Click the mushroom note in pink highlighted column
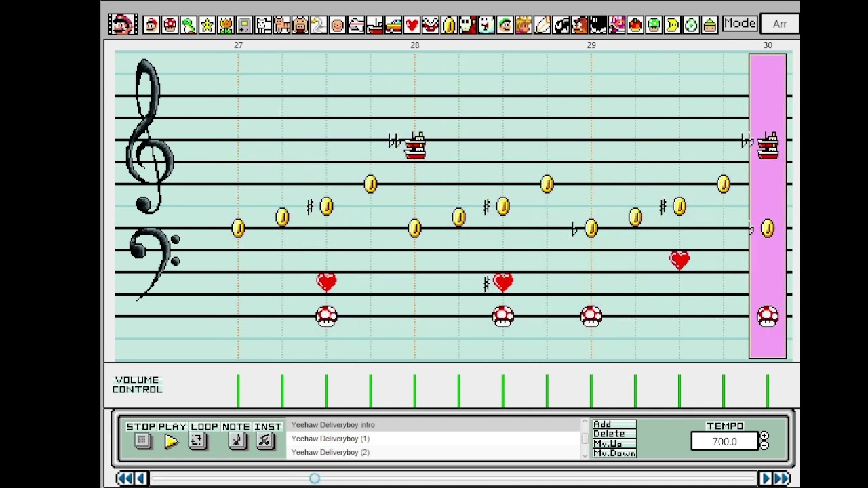This screenshot has width=868, height=488. pyautogui.click(x=768, y=317)
